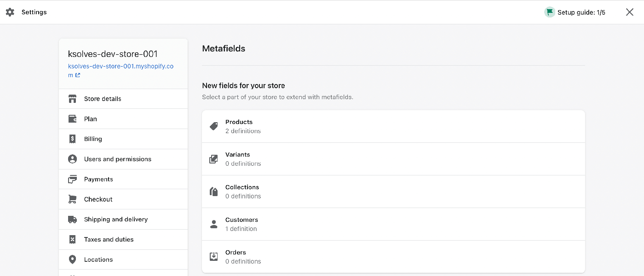The height and width of the screenshot is (276, 644).
Task: Click the Store details storefront icon
Action: pos(72,99)
